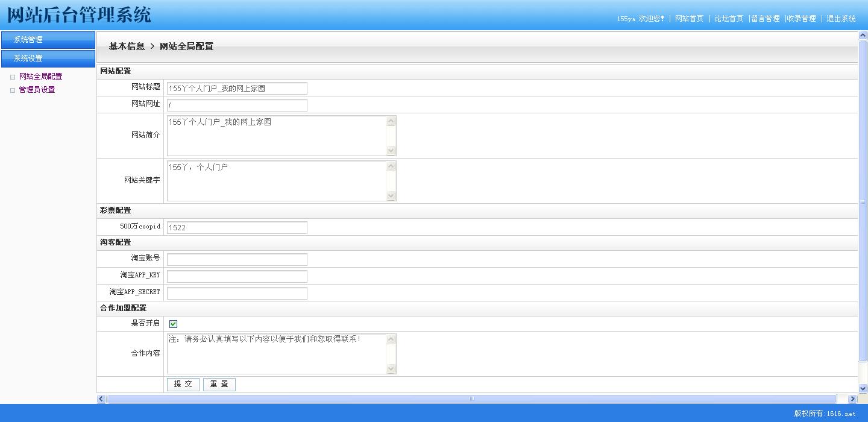Expand the 系统设置 sidebar section
The width and height of the screenshot is (868, 422).
coord(48,58)
